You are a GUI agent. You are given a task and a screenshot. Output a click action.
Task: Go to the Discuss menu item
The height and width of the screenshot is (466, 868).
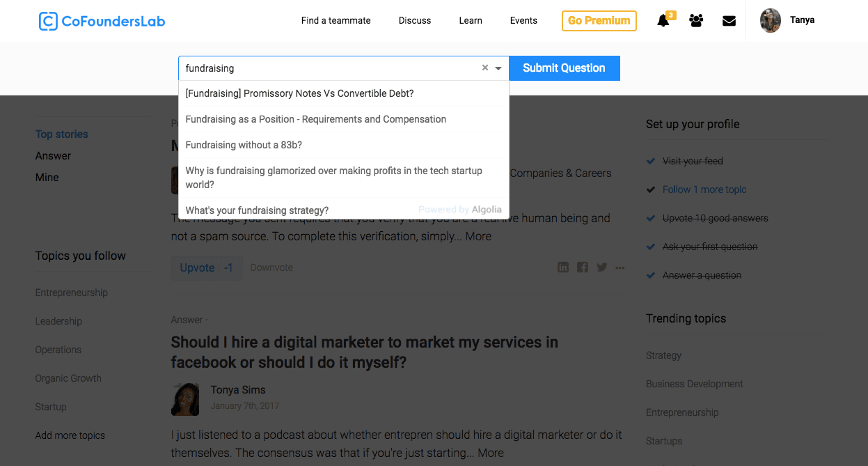[x=415, y=21]
